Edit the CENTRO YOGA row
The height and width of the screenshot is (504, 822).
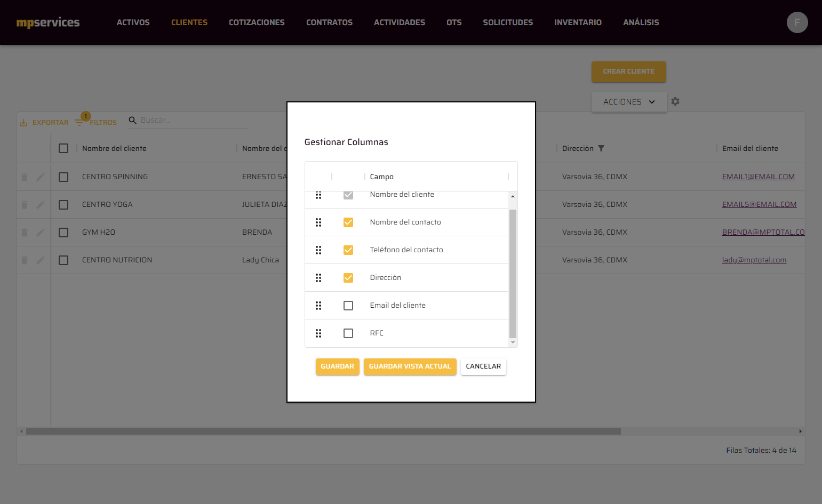tap(40, 205)
